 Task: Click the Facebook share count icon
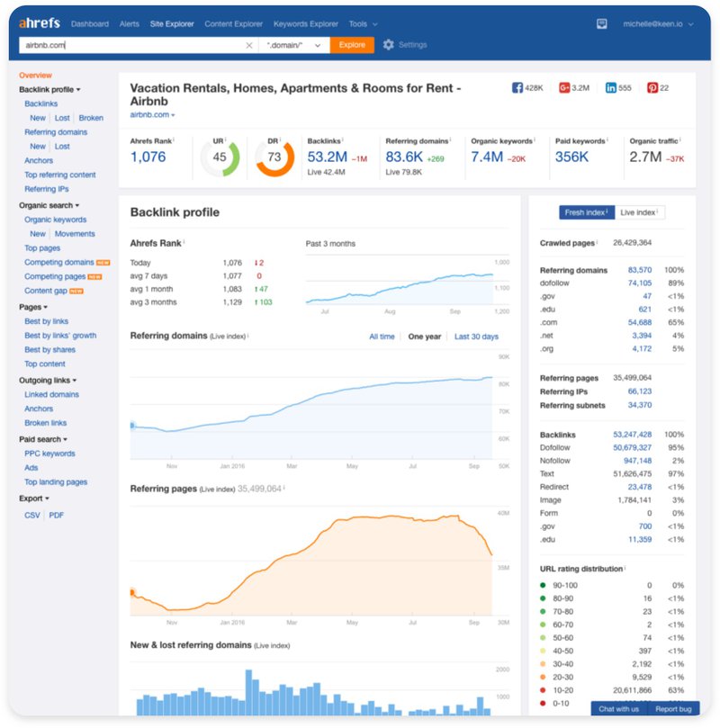[517, 88]
